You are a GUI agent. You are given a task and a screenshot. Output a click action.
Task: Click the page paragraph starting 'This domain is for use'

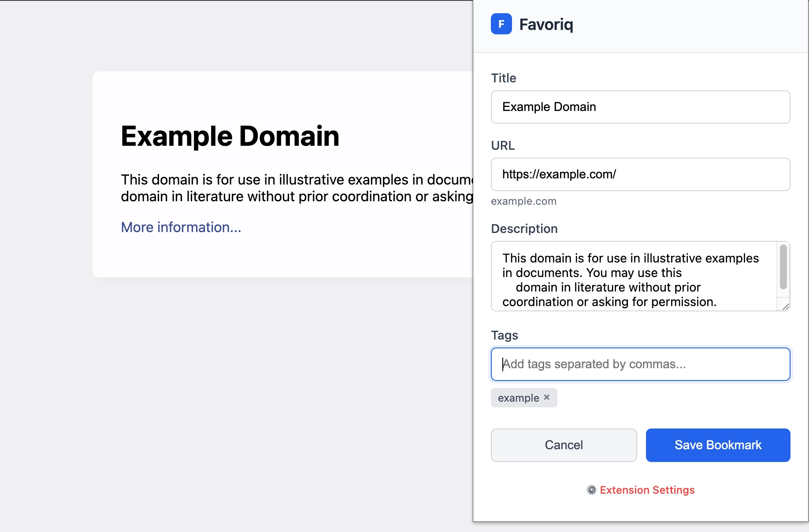(x=297, y=188)
